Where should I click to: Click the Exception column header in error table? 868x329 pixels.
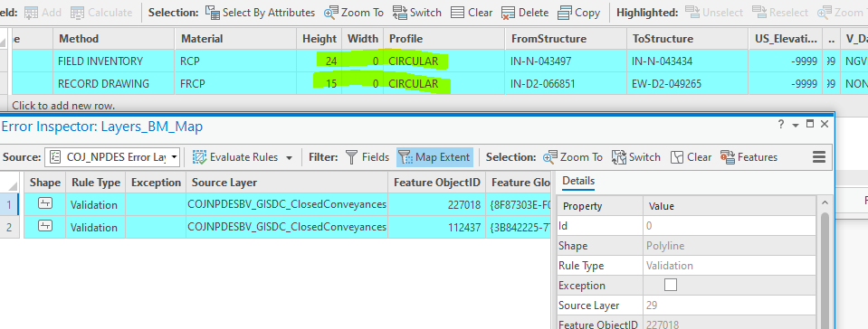point(156,183)
